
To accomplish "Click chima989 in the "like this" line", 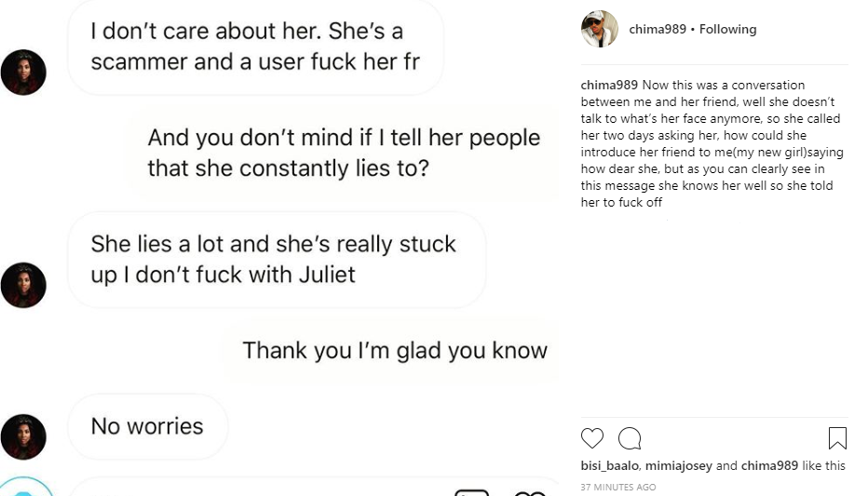I will click(x=769, y=466).
